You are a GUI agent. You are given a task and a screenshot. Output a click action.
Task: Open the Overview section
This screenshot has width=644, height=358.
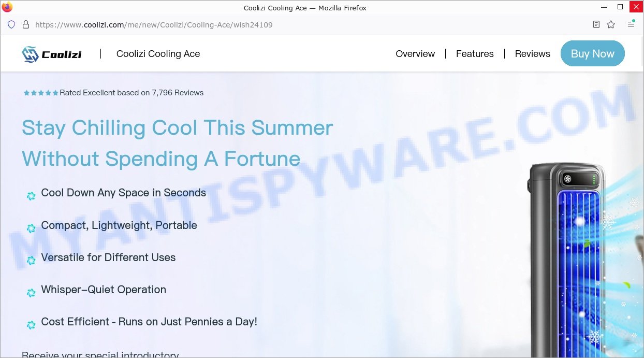415,54
